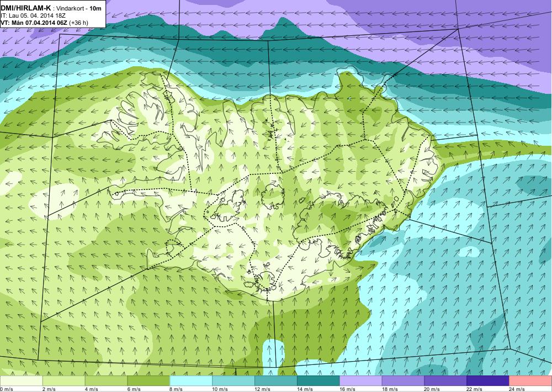
Task: Click the 16–18 m/s legend color swatch
Action: coord(361,381)
